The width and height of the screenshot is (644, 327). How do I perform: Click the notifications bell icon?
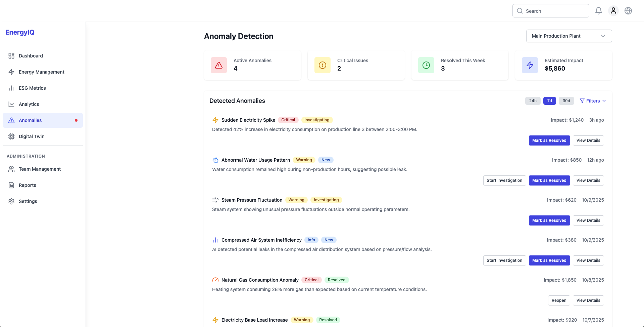point(598,11)
